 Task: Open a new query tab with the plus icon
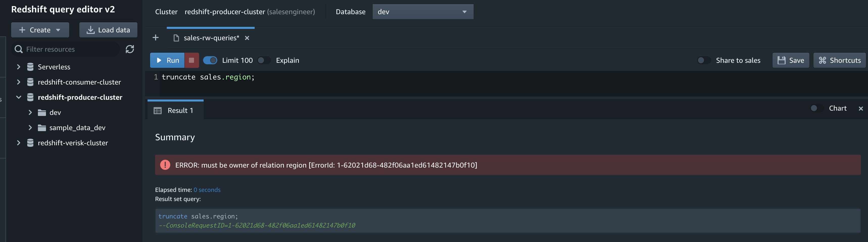pos(155,38)
